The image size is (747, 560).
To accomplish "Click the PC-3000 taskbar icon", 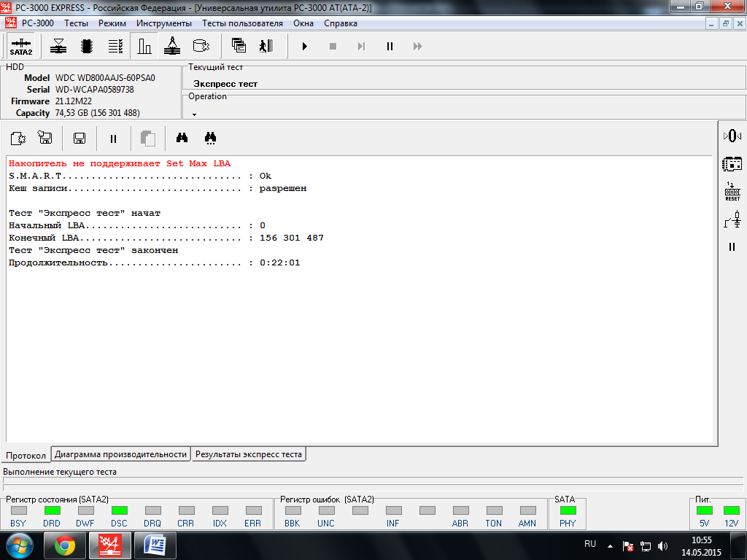I will (110, 545).
